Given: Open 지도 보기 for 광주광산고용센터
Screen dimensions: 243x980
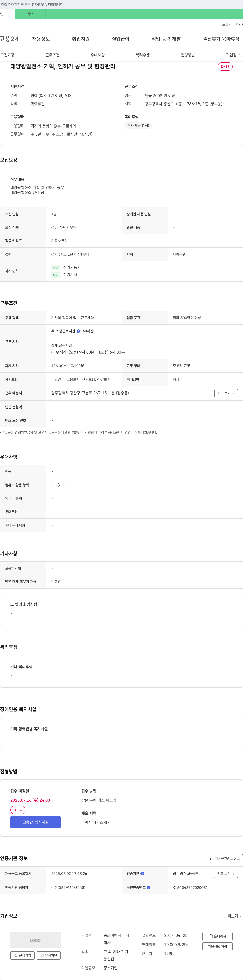Looking at the screenshot, I should coord(226,874).
